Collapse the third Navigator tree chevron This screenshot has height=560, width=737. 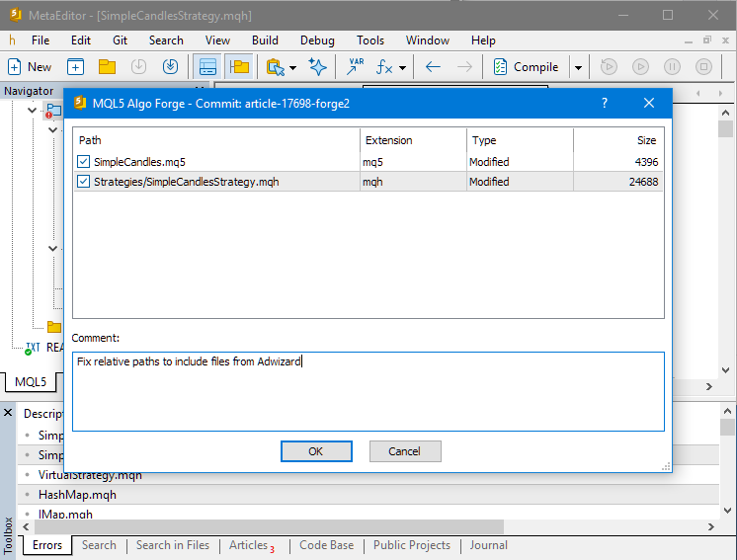point(52,249)
